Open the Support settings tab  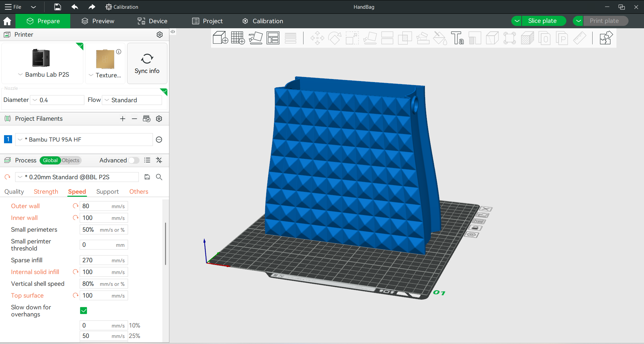[x=107, y=192]
